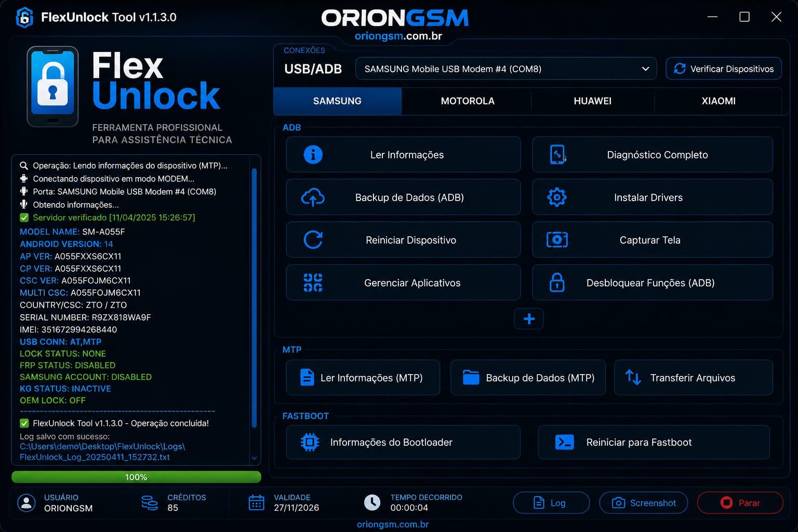This screenshot has height=532, width=798.
Task: Click Desbloquear Funções (ADB) button
Action: click(x=652, y=283)
